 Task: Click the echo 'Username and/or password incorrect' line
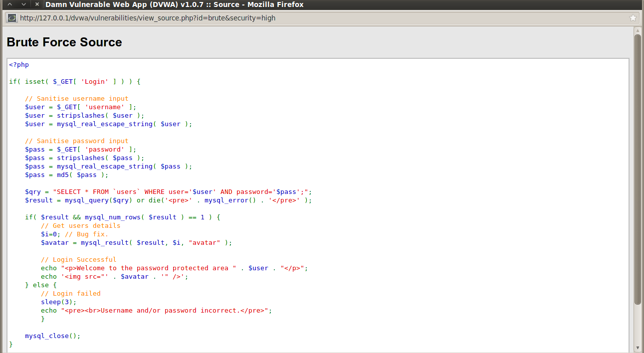pos(157,310)
